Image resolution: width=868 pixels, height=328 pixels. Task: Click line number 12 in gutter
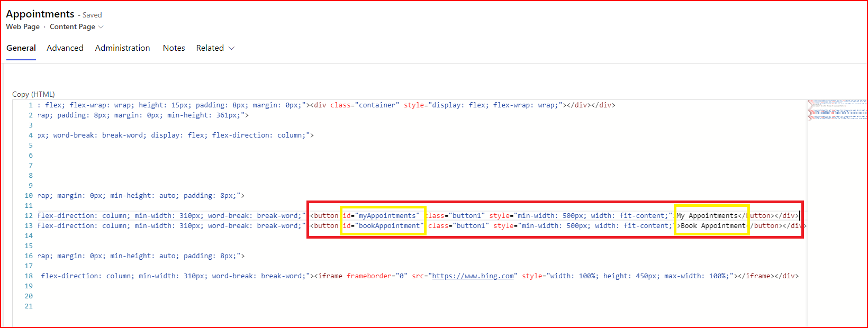[x=29, y=216]
